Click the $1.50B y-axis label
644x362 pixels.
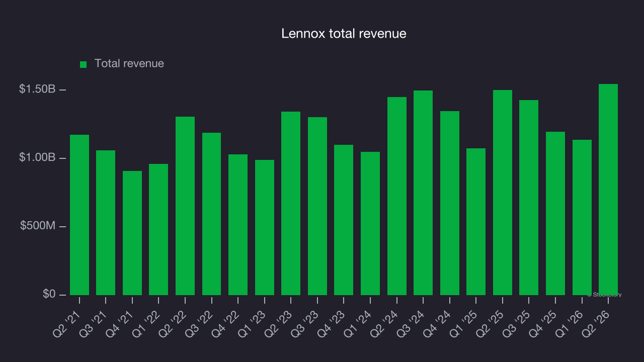(37, 89)
